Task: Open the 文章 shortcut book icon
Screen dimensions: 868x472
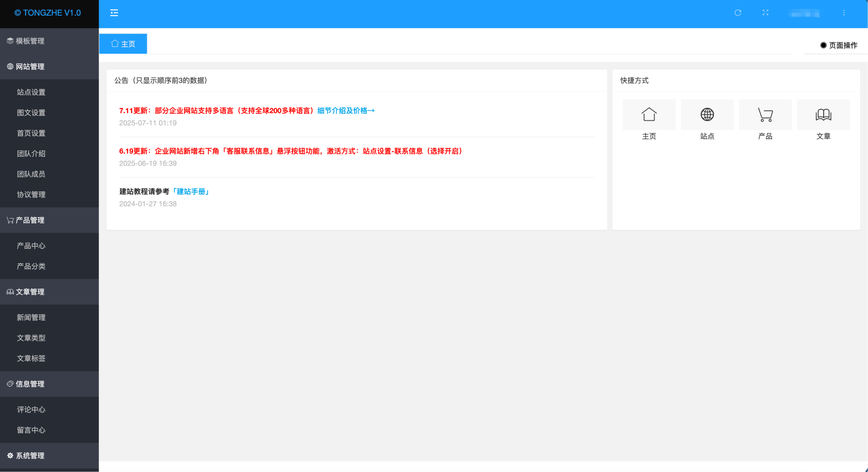Action: pyautogui.click(x=823, y=115)
